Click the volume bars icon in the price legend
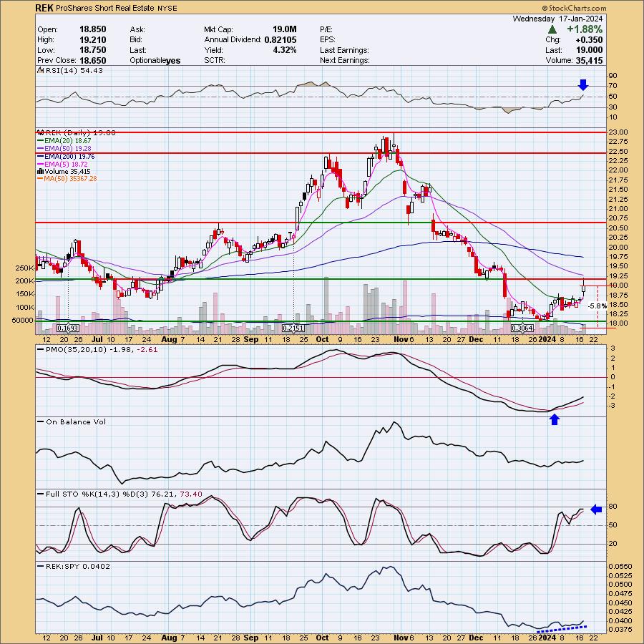The width and height of the screenshot is (644, 644). [41, 171]
